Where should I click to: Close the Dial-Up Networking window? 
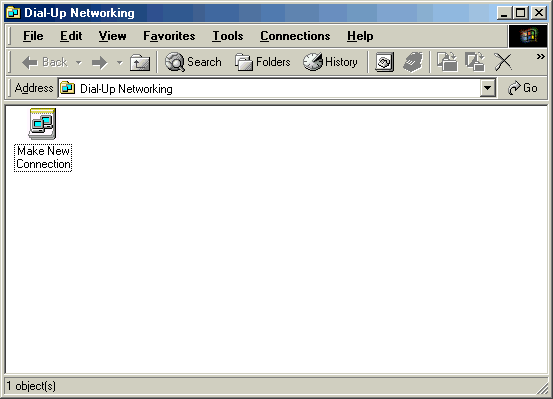click(539, 13)
